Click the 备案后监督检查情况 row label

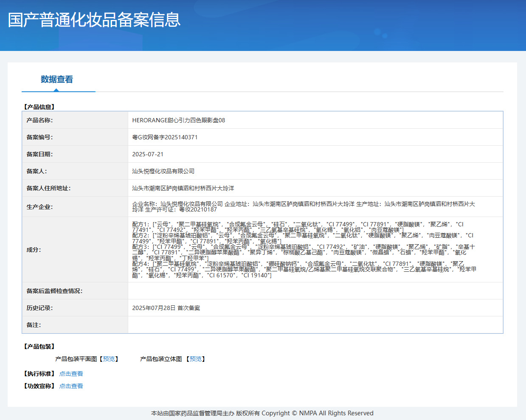54,291
